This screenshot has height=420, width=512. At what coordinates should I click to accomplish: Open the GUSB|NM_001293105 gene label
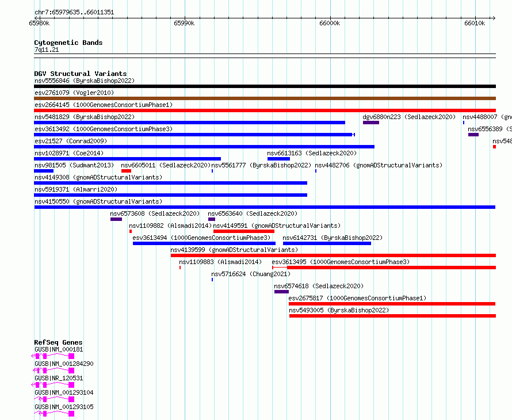coord(64,407)
